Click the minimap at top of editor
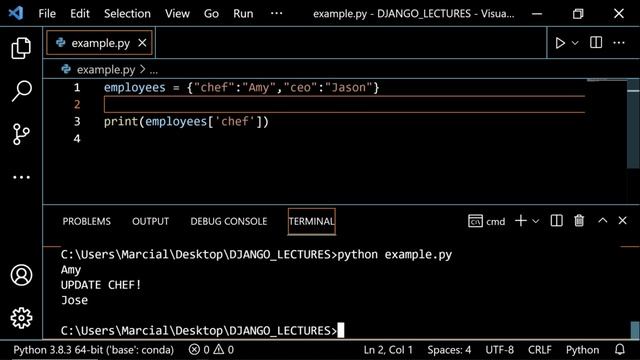The height and width of the screenshot is (360, 640). (x=606, y=81)
